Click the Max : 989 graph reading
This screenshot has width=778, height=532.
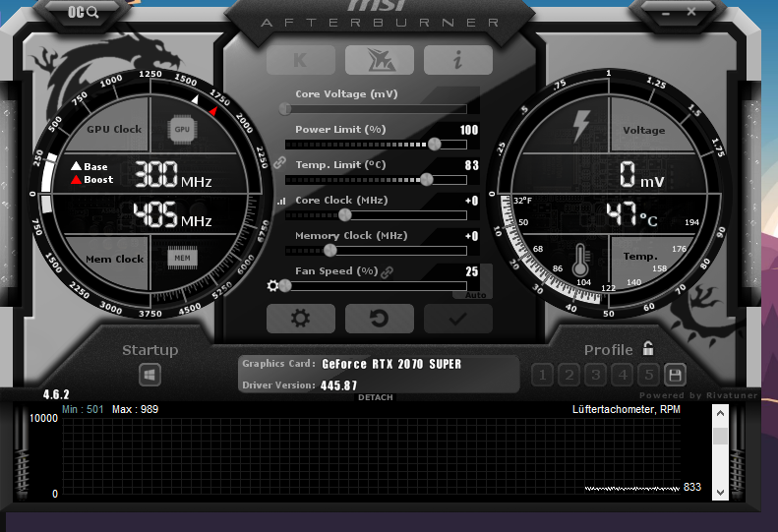135,409
